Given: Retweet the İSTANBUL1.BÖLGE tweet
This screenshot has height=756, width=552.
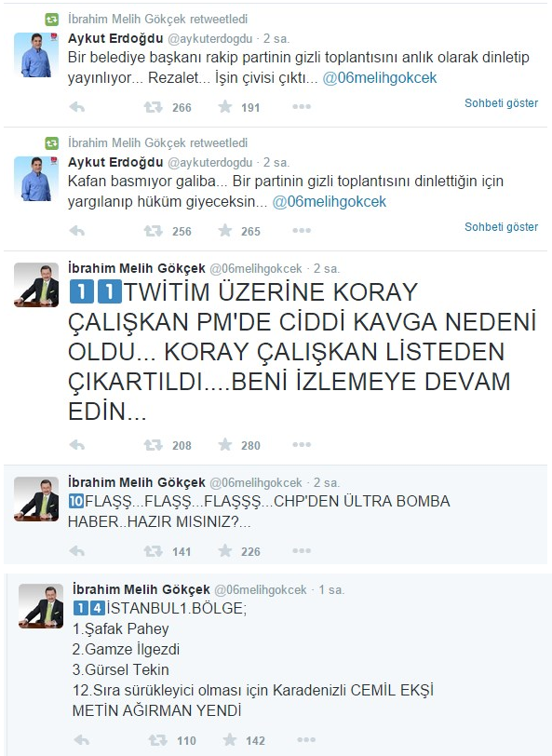Looking at the screenshot, I should tap(157, 740).
